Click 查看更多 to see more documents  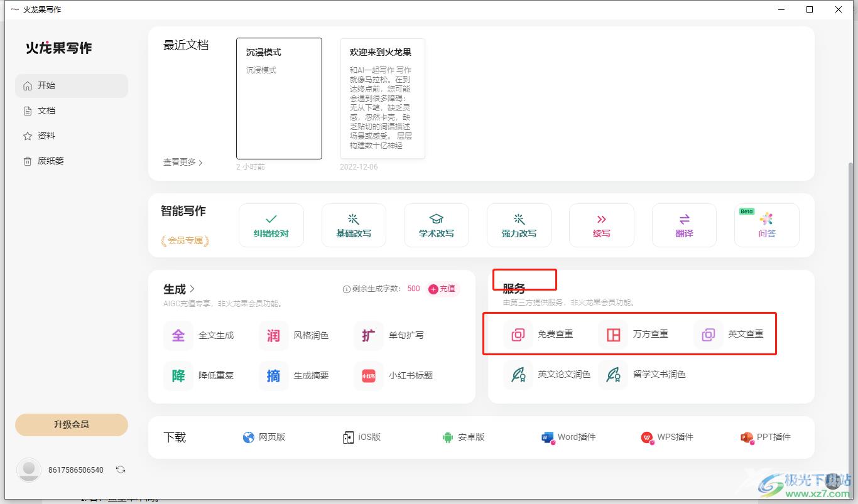coord(183,162)
